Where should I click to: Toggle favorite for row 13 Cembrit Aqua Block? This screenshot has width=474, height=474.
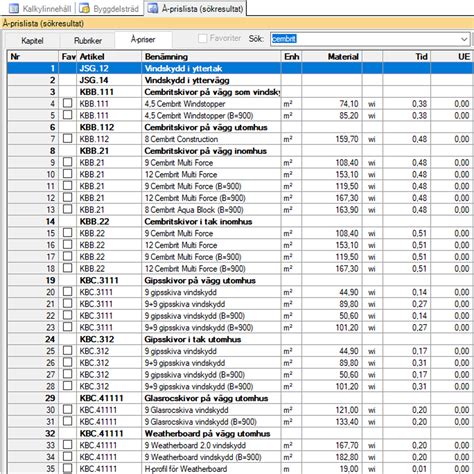tap(68, 209)
